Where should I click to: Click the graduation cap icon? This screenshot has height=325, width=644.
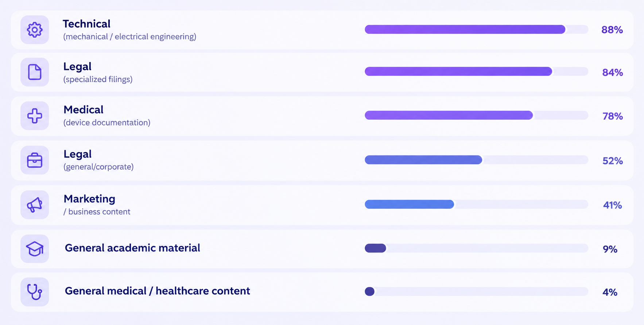(35, 249)
